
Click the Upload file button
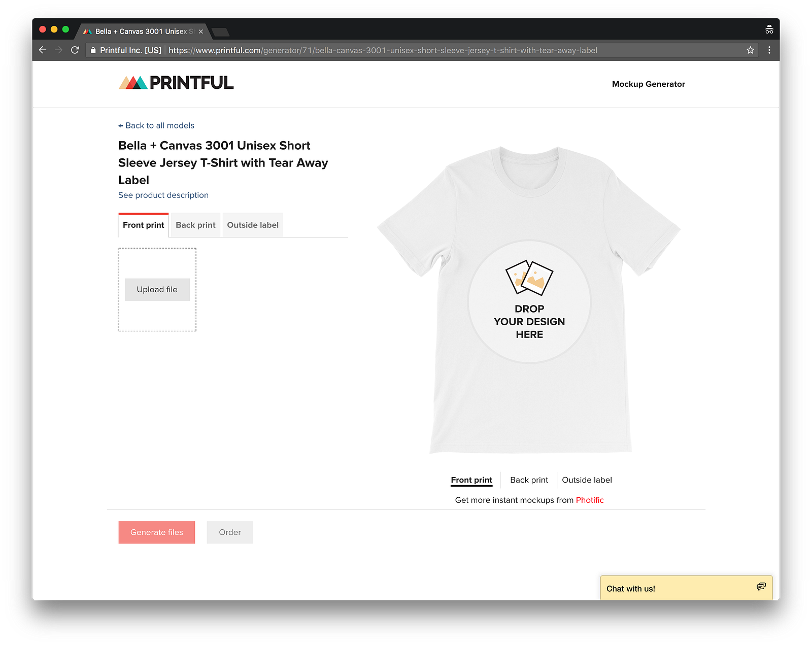point(157,289)
